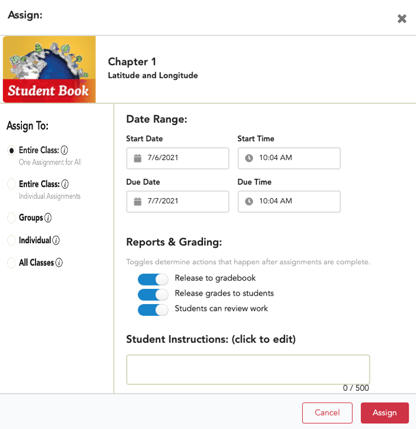Viewport: 416px width, 429px height.
Task: Choose All Classes radio button
Action: (x=11, y=263)
